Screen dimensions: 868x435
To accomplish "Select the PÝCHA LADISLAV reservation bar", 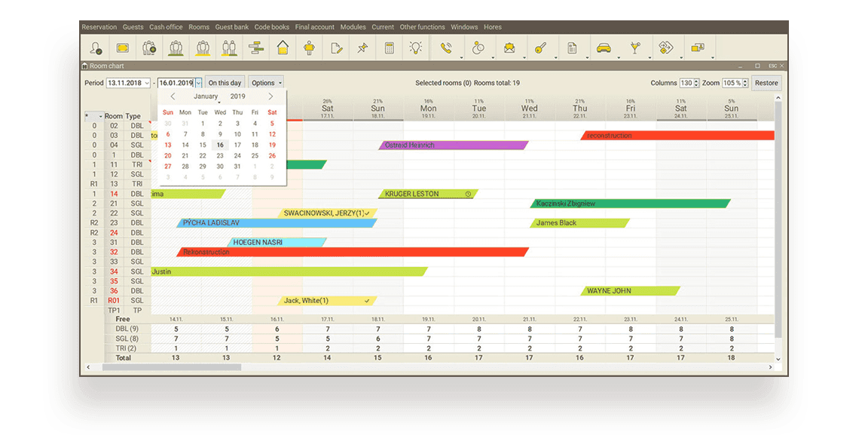I will [277, 222].
